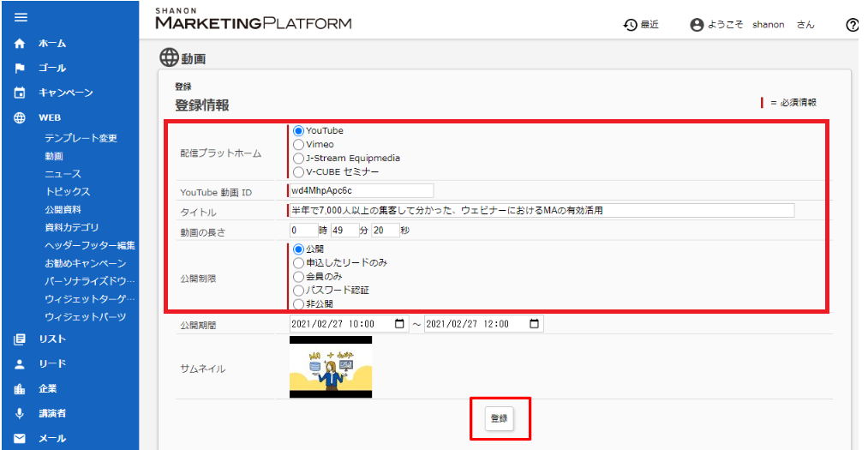Open 講演者 in the sidebar
Image resolution: width=868 pixels, height=450 pixels.
pos(52,413)
